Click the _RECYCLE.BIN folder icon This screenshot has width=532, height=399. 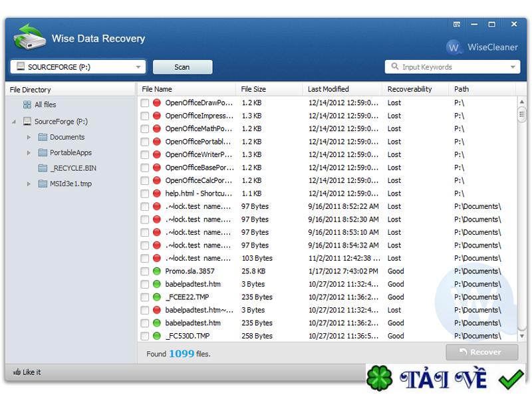tap(43, 168)
